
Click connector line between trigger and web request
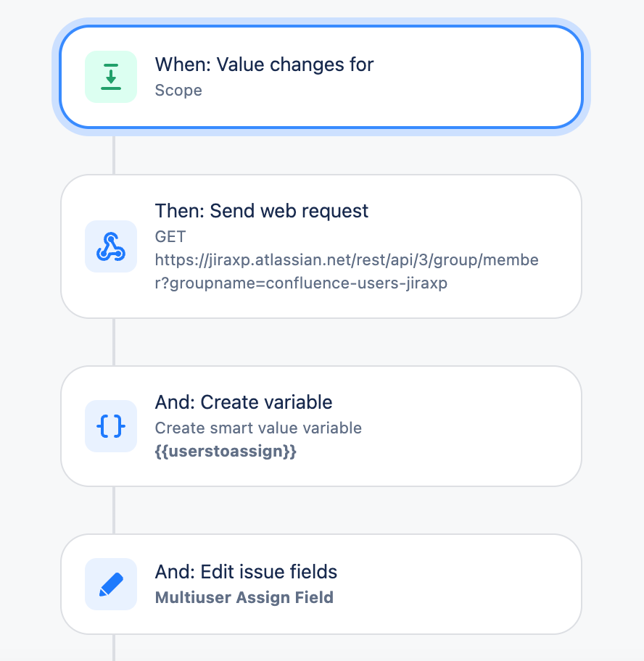114,155
